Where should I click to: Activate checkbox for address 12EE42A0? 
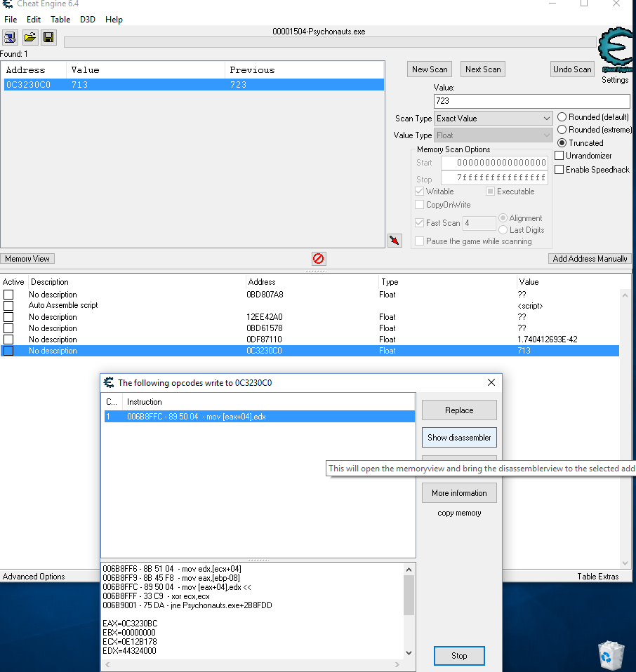8,317
